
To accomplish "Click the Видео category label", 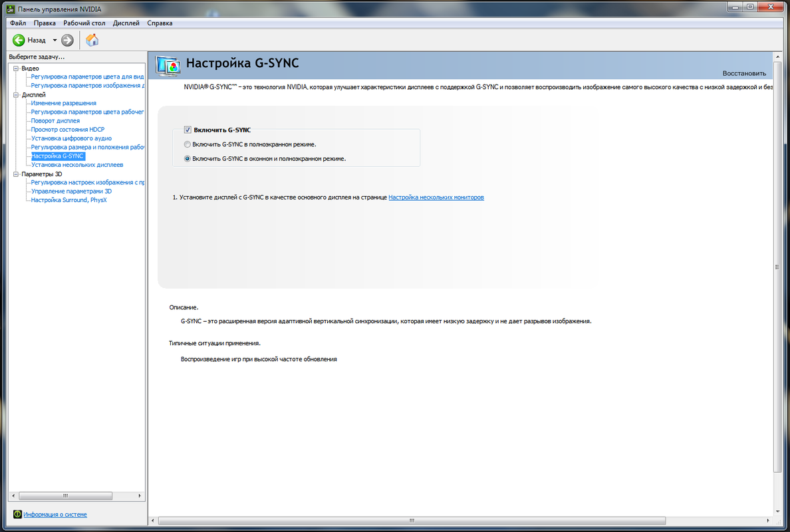I will [x=30, y=68].
